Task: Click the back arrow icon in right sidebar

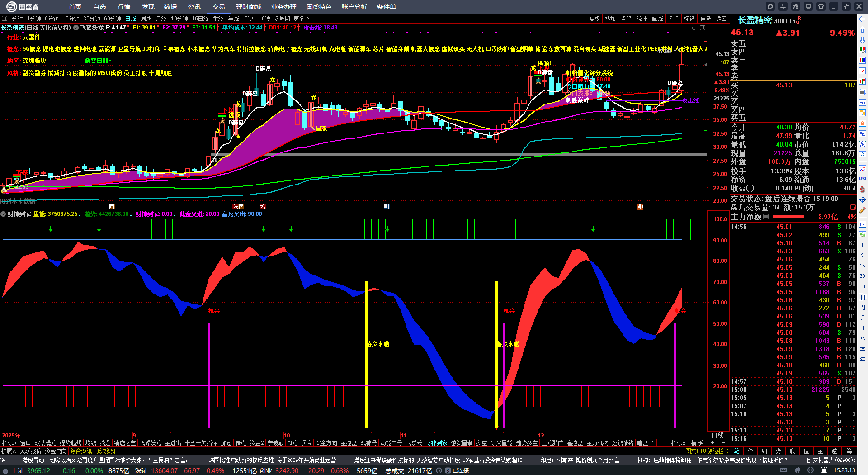Action: 863,19
